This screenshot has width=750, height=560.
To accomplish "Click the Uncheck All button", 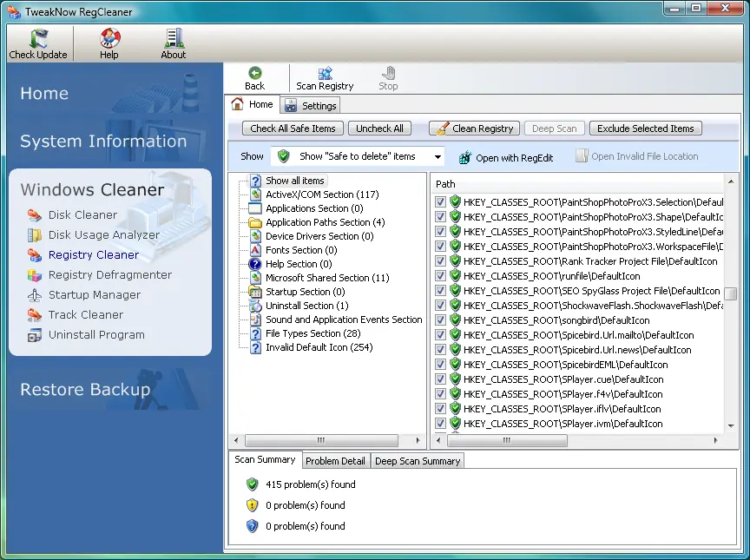I will click(380, 128).
